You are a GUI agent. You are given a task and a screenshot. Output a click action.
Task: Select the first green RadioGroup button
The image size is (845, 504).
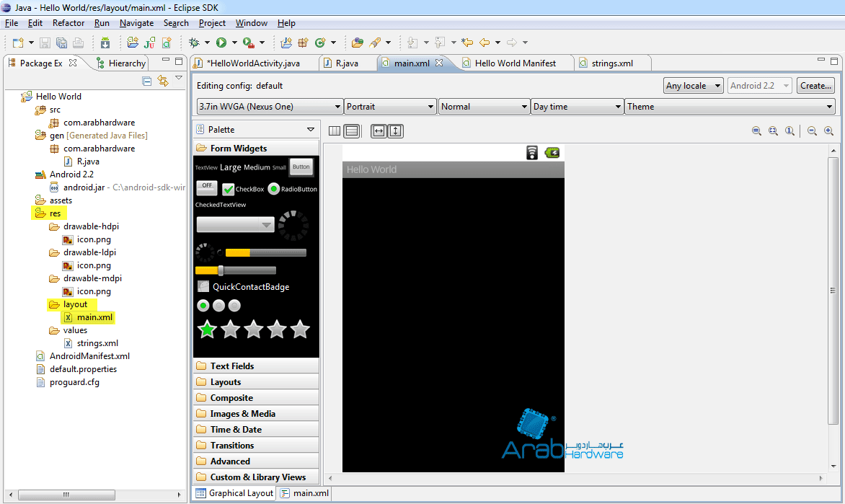point(203,306)
